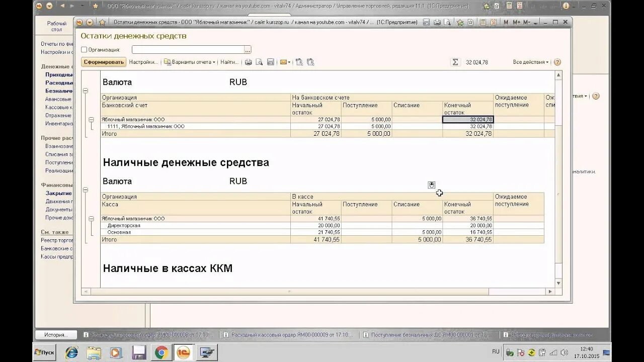Image resolution: width=644 pixels, height=362 pixels.
Task: Click the volume speaker icon in system tray
Action: tap(564, 352)
